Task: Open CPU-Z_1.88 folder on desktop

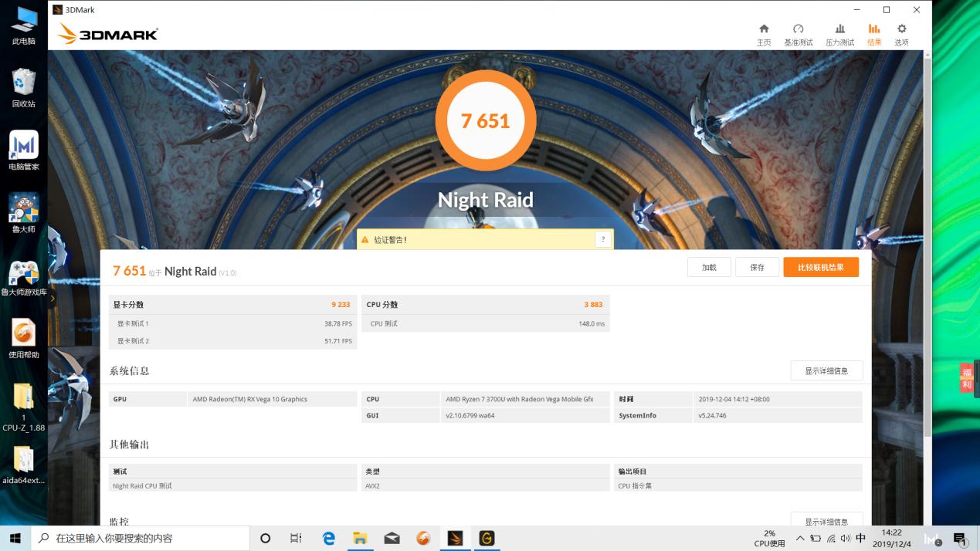Action: click(23, 407)
